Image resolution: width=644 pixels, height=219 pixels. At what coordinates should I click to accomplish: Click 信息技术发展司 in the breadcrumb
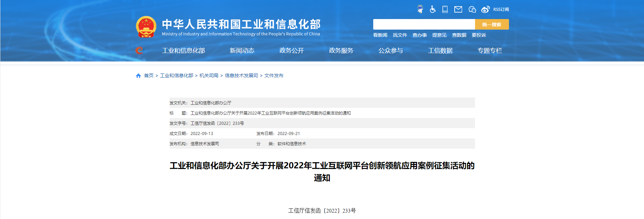[241, 75]
